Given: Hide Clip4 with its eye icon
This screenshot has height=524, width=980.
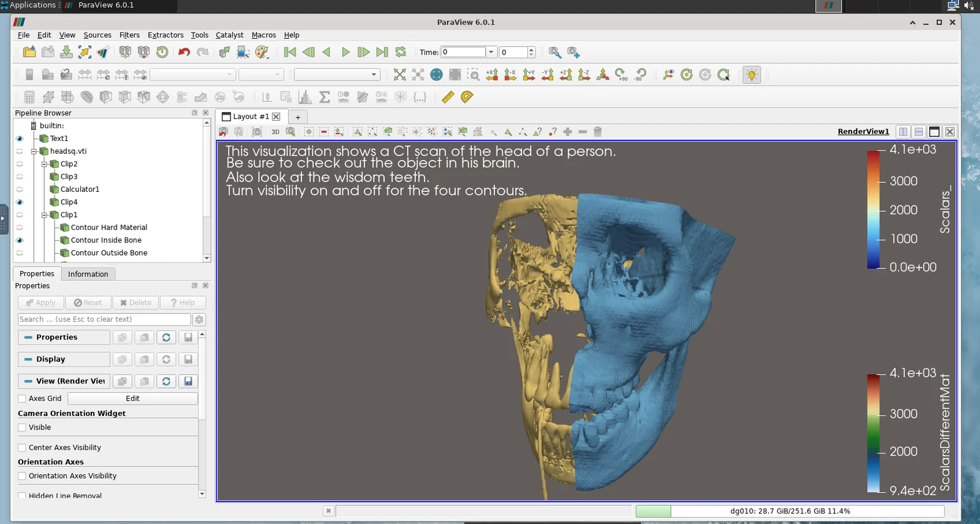Looking at the screenshot, I should (x=20, y=202).
